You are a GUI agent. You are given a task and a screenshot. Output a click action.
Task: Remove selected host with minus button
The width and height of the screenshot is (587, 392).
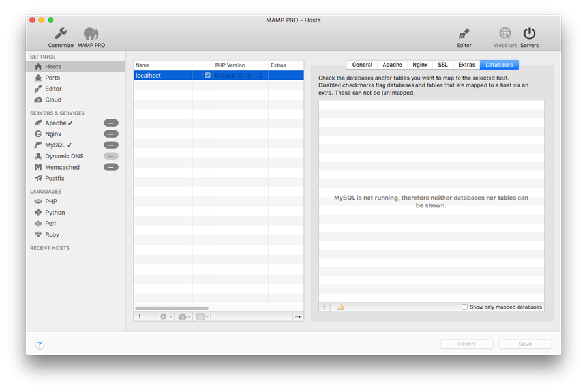151,316
